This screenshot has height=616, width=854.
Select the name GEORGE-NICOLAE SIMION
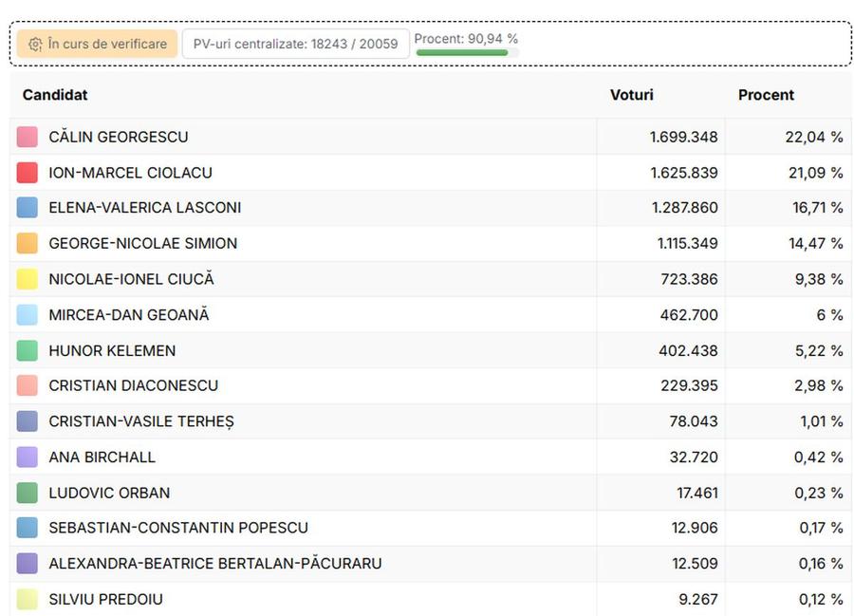coord(143,243)
